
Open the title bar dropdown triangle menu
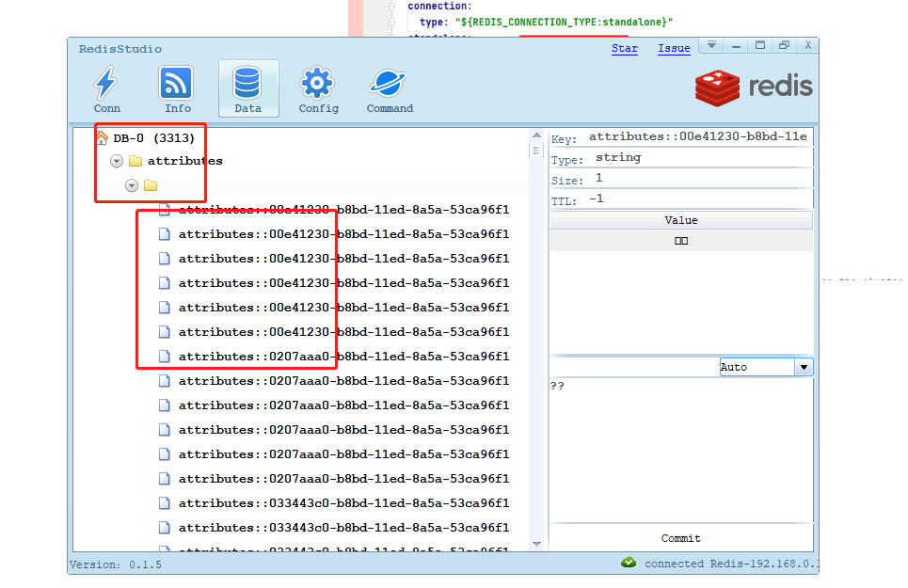(x=711, y=45)
